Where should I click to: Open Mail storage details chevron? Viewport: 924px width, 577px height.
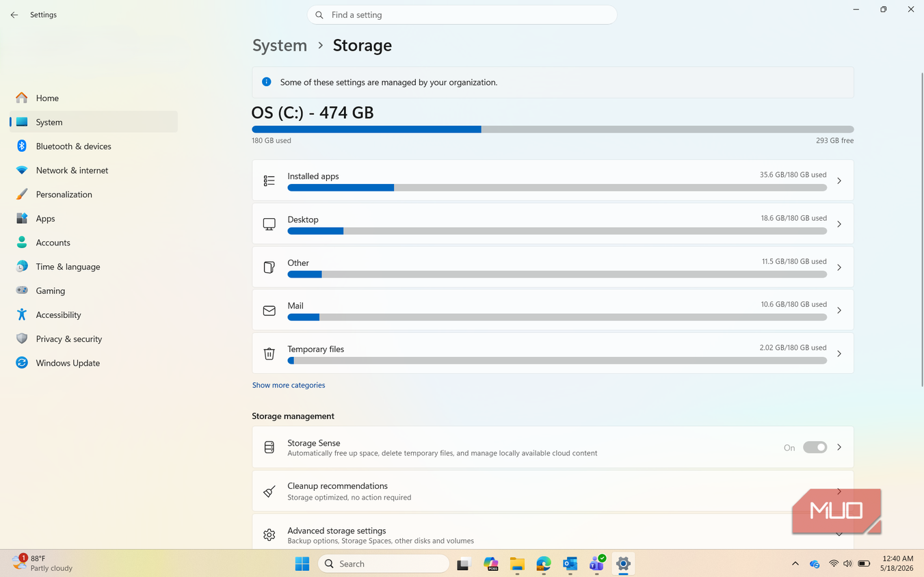pyautogui.click(x=839, y=310)
